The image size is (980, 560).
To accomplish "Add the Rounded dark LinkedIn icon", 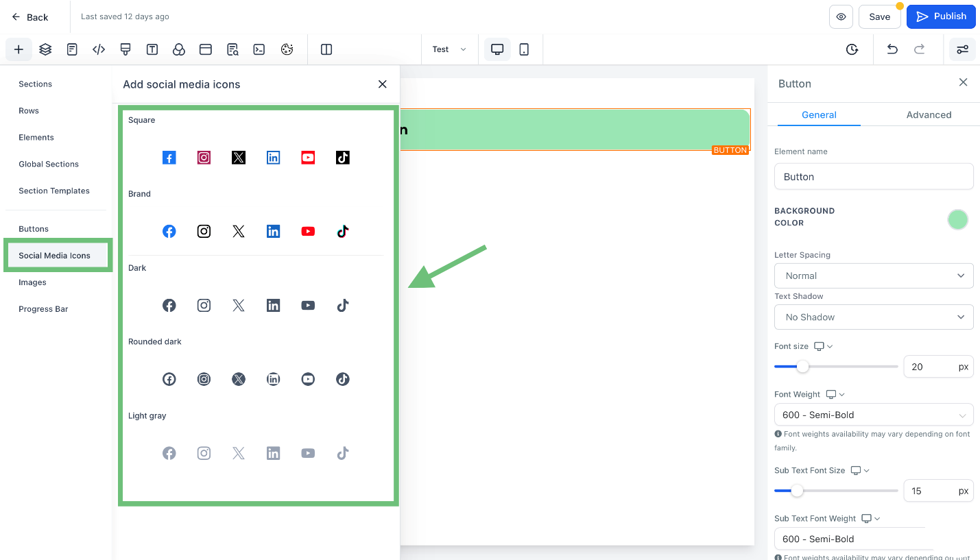I will click(274, 379).
